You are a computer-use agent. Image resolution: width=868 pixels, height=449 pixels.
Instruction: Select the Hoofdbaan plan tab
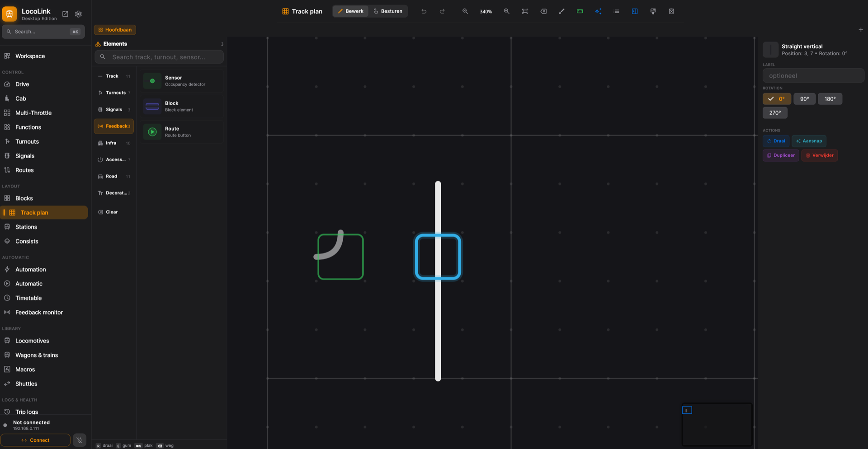pos(115,30)
